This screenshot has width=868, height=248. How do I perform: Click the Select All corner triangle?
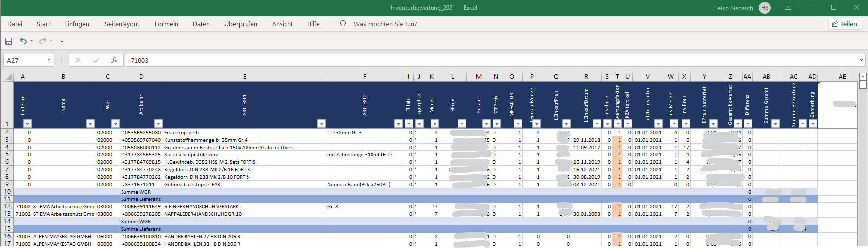[x=9, y=77]
